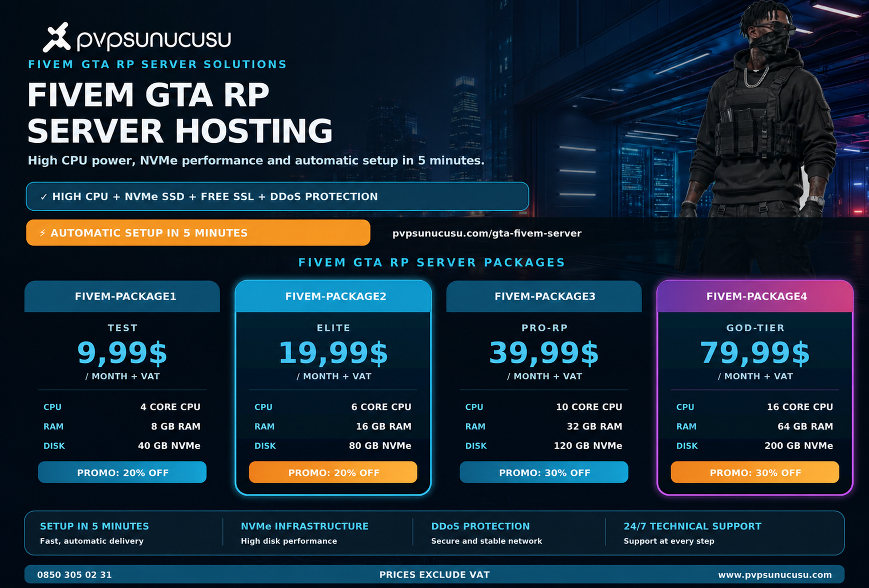
Task: Click the GOD-TIER plan name
Action: click(755, 328)
